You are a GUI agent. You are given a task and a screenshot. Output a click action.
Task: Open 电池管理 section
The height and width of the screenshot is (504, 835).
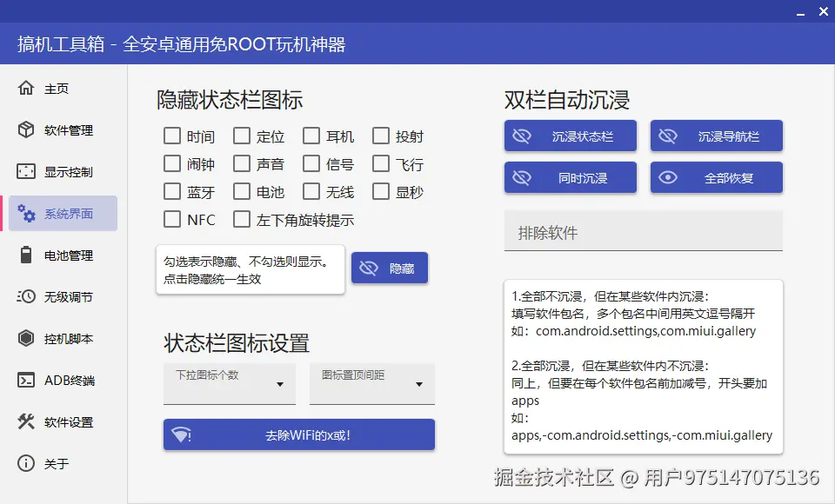(63, 255)
